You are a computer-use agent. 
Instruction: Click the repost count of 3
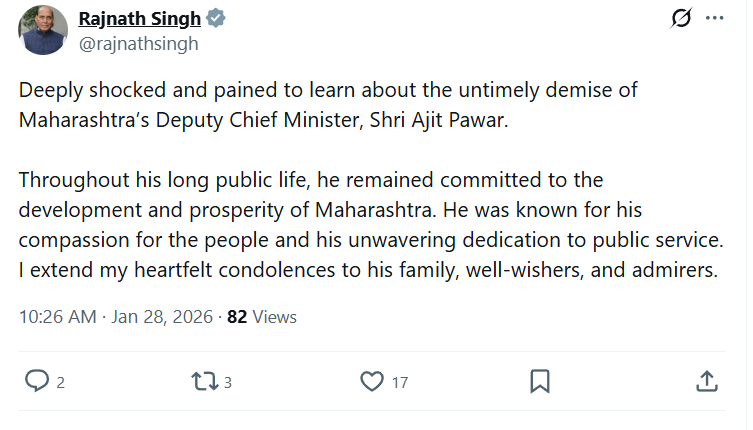(x=228, y=382)
